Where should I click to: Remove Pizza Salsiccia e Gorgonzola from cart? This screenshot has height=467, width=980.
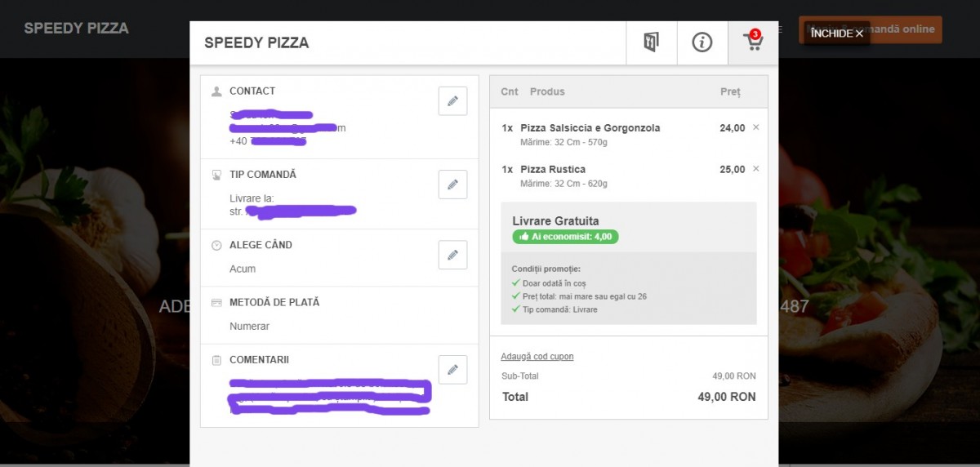pyautogui.click(x=755, y=127)
